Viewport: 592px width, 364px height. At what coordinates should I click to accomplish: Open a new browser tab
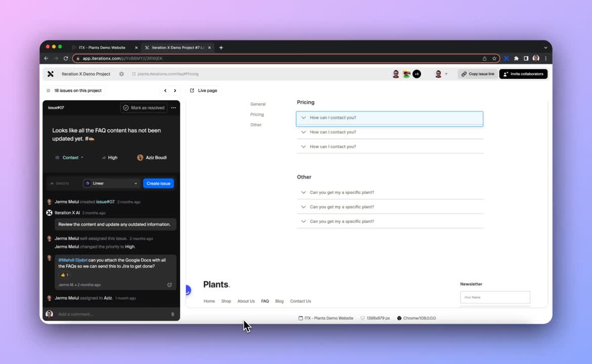tap(221, 48)
